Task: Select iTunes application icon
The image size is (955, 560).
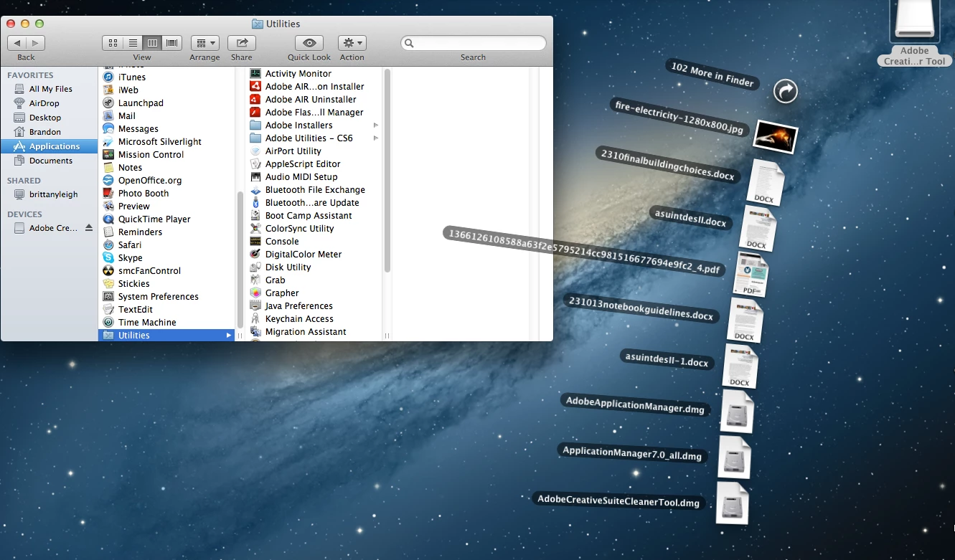Action: pos(108,77)
